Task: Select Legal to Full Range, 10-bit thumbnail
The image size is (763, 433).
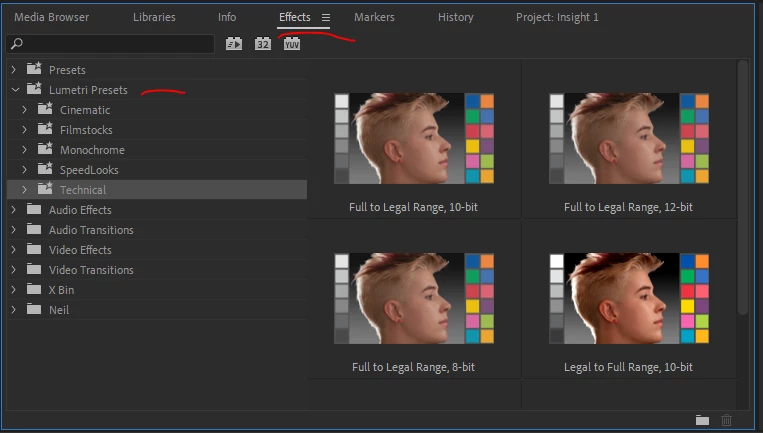Action: click(x=629, y=298)
